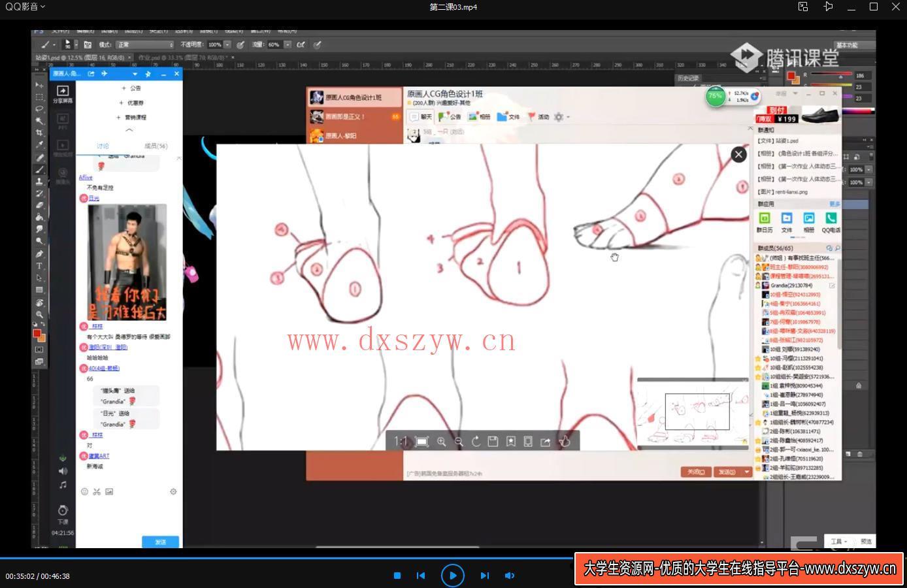This screenshot has width=907, height=588.
Task: Save the viewed image with floppy icon
Action: pos(493,442)
